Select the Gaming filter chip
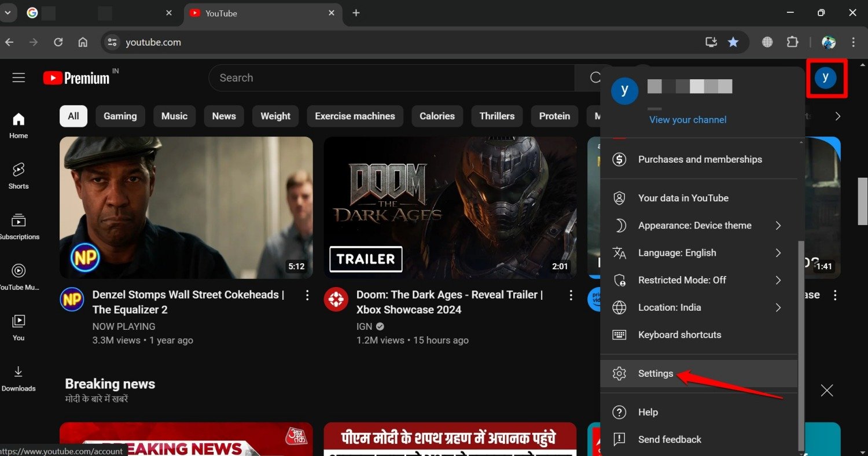Image resolution: width=868 pixels, height=456 pixels. (120, 116)
